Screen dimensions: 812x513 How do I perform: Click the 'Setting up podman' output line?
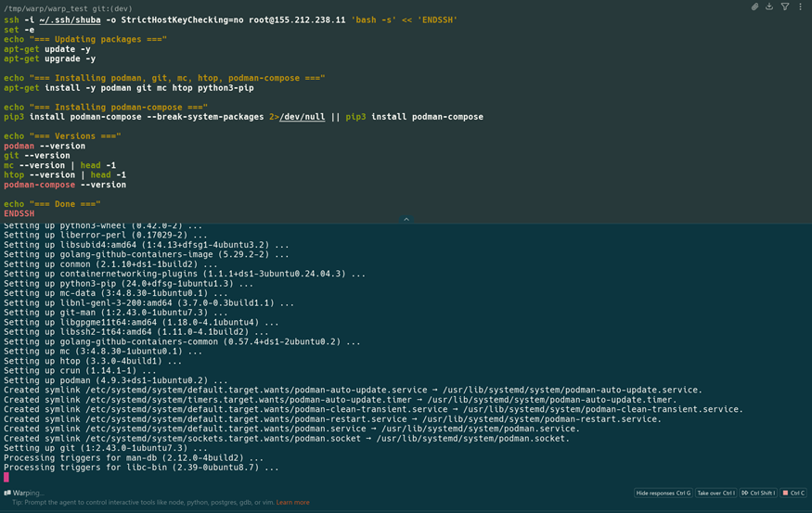(x=115, y=380)
